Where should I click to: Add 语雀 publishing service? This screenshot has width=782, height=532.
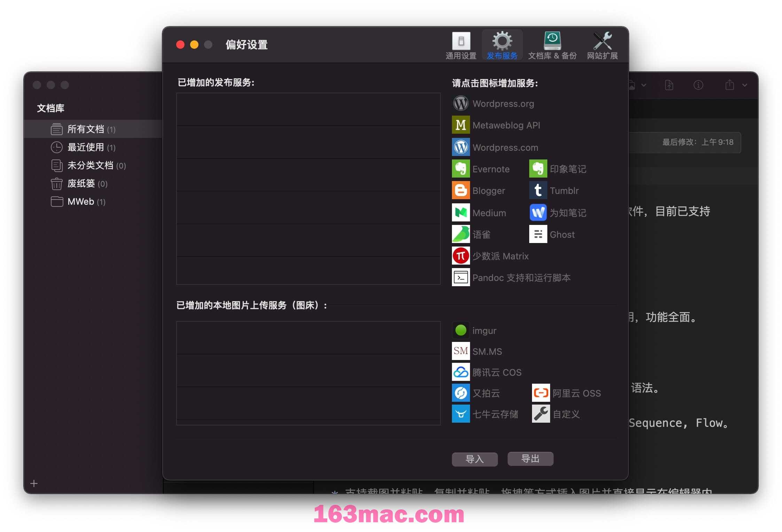(461, 234)
